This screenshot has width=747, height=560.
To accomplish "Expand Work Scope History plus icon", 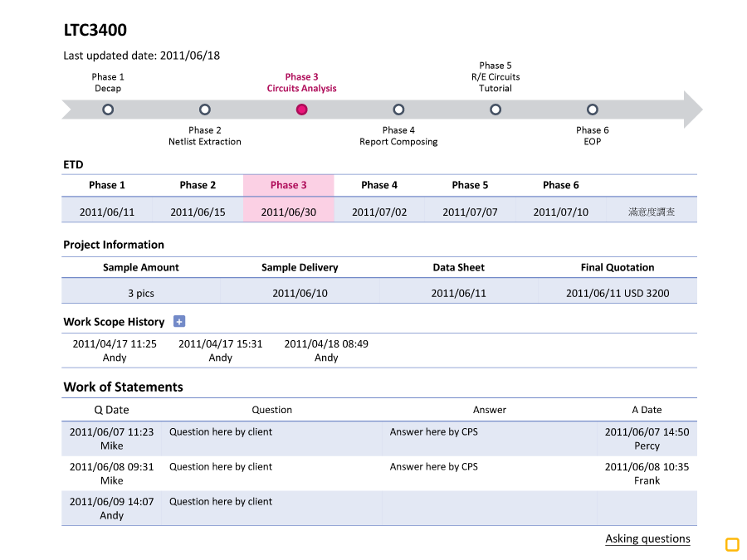I will pos(179,322).
